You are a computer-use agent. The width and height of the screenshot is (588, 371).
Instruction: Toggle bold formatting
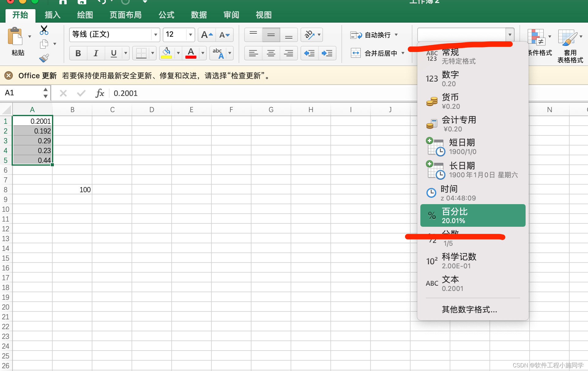(x=78, y=53)
